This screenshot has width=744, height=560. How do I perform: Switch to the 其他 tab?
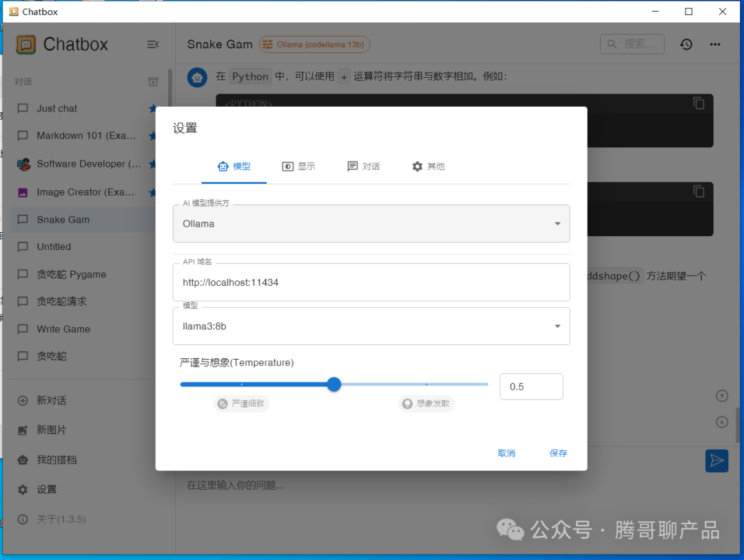pyautogui.click(x=428, y=167)
